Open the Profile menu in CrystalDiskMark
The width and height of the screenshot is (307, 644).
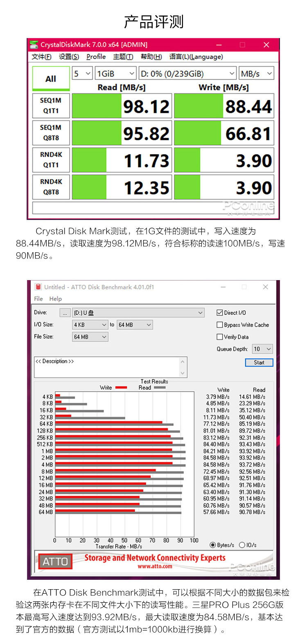click(96, 57)
